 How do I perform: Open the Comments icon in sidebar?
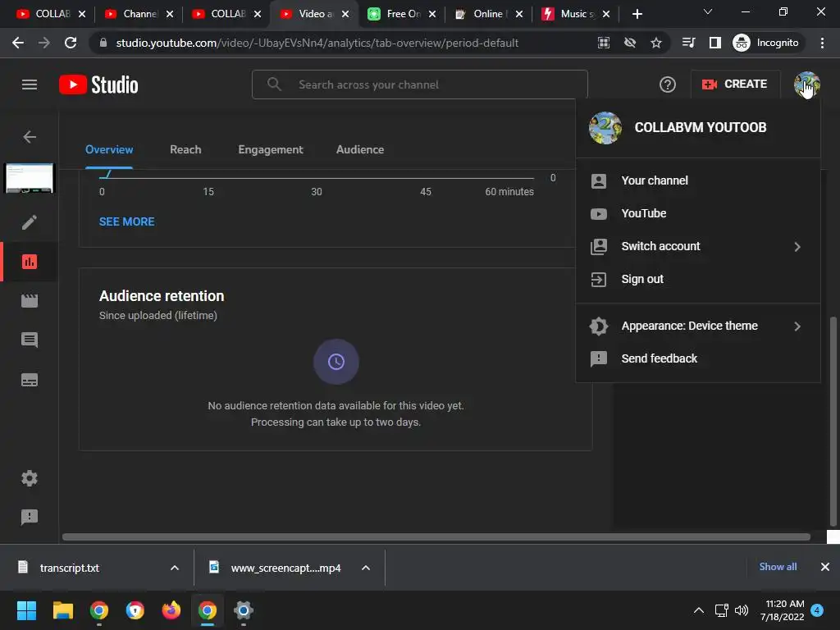click(x=30, y=340)
